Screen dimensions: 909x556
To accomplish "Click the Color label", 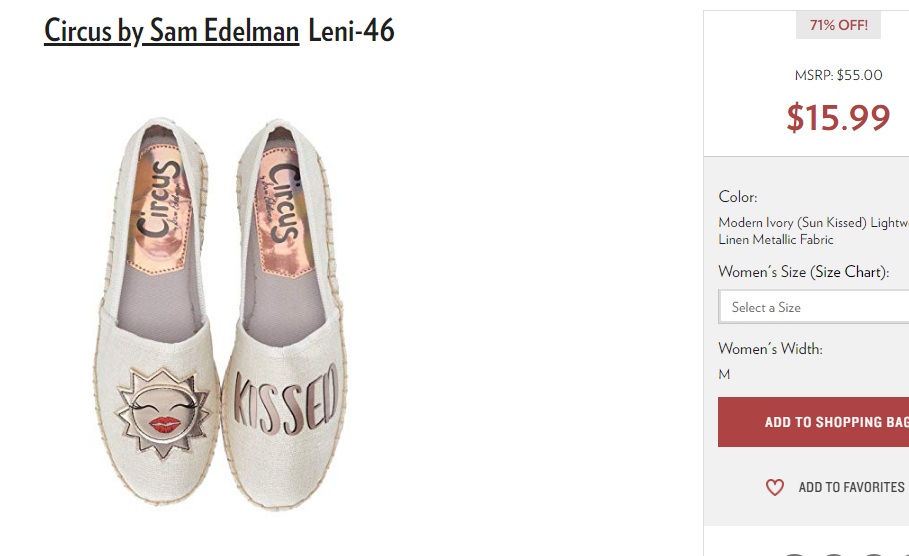I will click(737, 197).
